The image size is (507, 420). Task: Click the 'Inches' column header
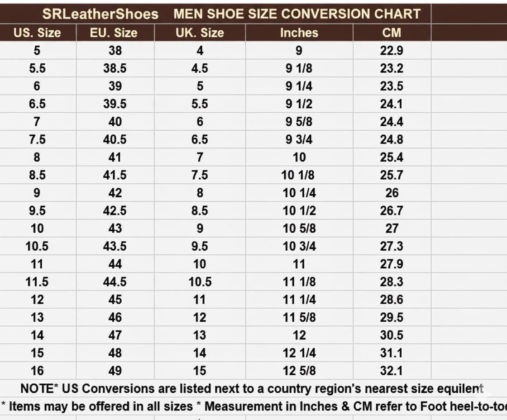299,33
